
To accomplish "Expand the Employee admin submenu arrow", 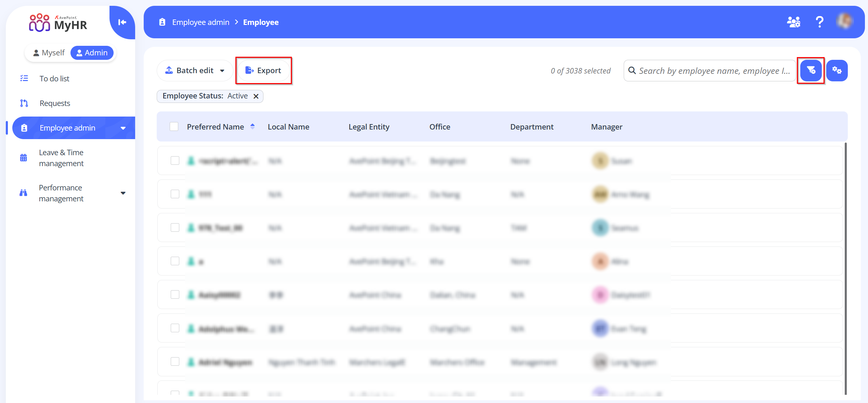I will [123, 128].
